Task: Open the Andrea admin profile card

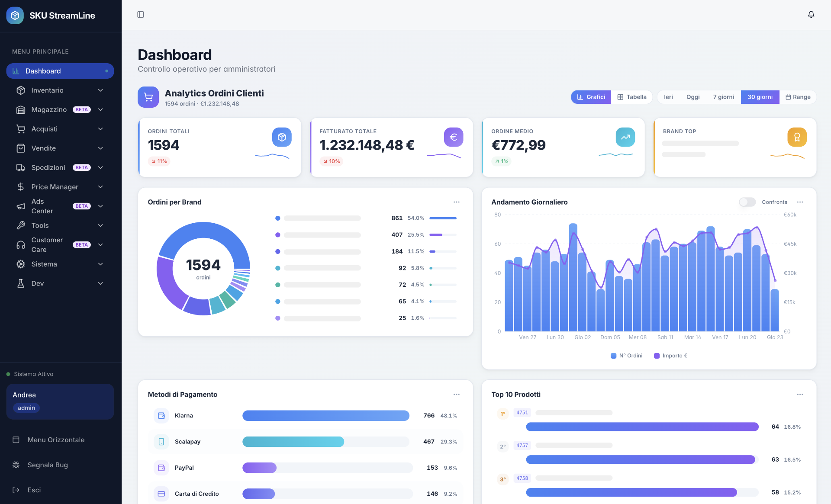Action: tap(60, 401)
